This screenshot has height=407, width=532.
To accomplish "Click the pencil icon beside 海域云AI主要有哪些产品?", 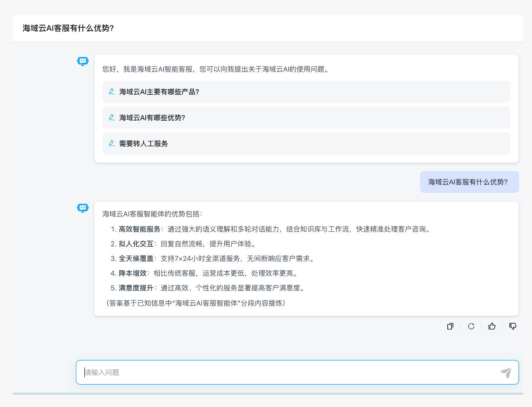I will tap(111, 92).
